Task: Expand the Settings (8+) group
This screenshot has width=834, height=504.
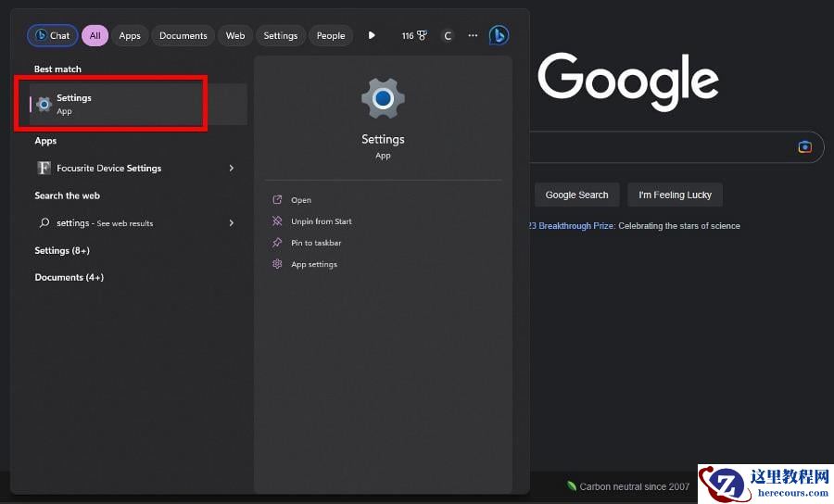Action: pos(62,250)
